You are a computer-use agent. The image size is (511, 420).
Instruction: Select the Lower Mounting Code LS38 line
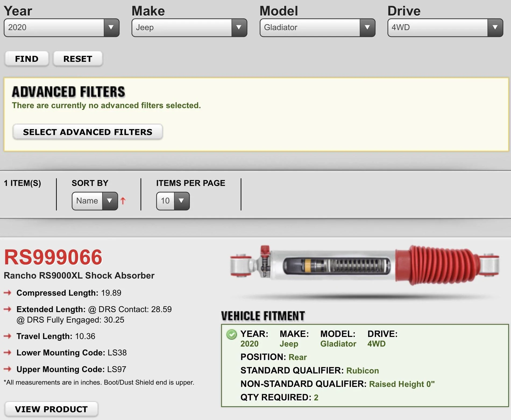click(72, 353)
